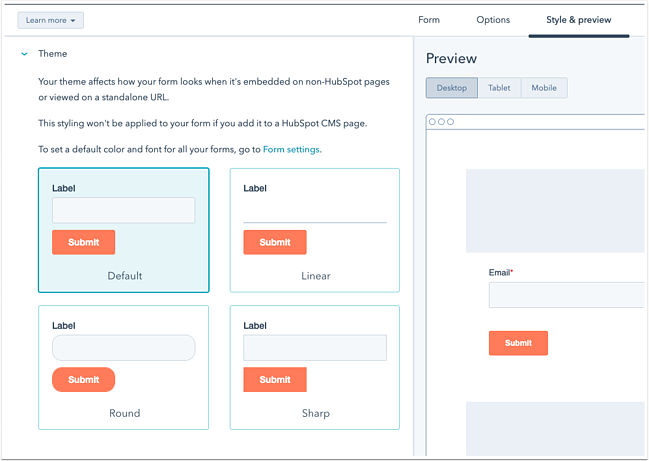Open the Learn more dropdown
This screenshot has width=649, height=461.
click(50, 20)
